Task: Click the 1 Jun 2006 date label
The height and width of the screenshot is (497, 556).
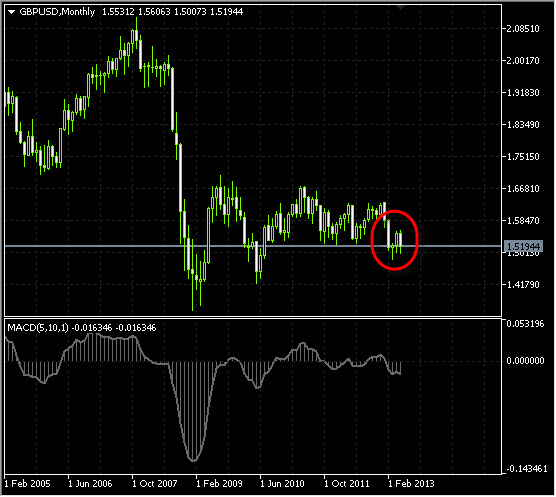Action: point(90,484)
